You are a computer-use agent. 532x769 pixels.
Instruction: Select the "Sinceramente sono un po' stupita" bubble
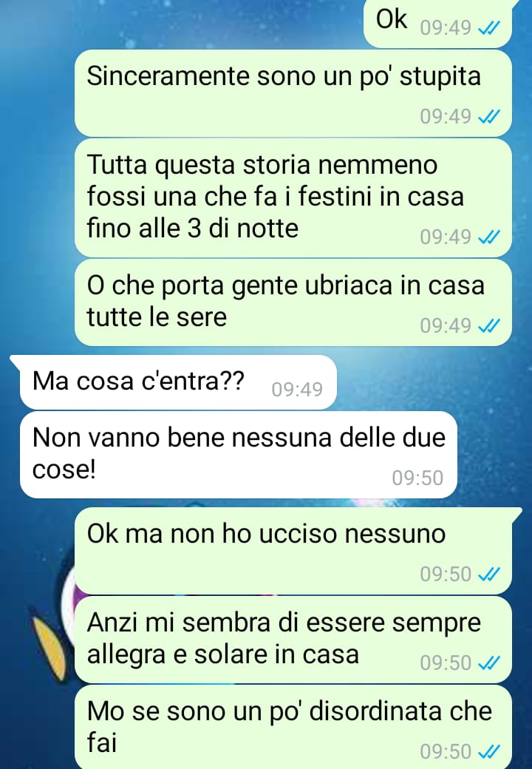tap(293, 93)
